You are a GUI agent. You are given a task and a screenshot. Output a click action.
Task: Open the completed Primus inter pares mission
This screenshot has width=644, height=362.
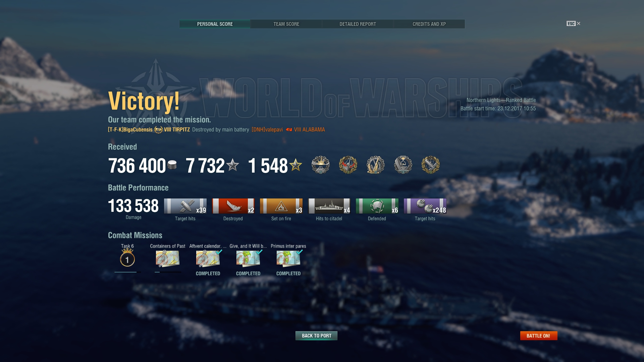(x=288, y=258)
